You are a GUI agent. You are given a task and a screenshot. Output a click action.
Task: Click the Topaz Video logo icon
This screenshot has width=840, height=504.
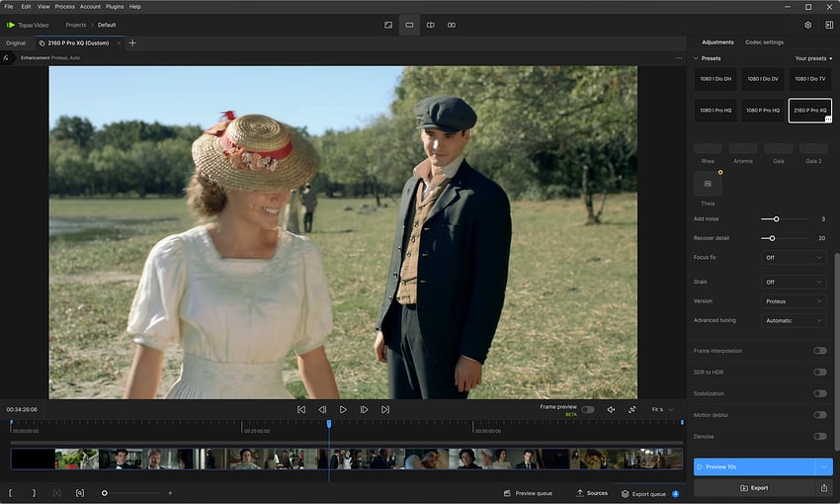(10, 25)
